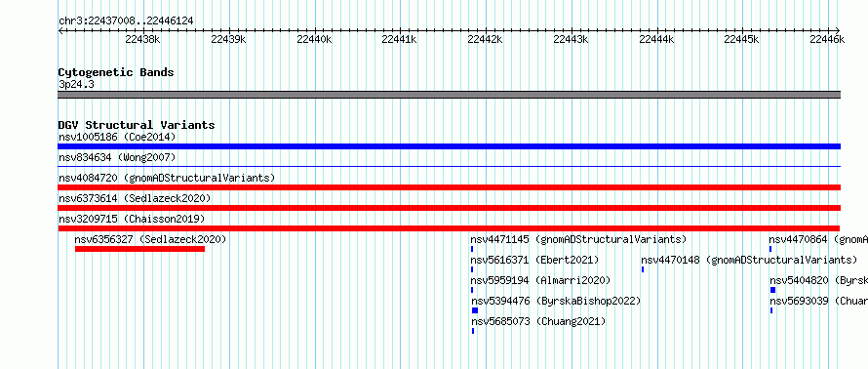
Task: Click the nsv1005186 (Coe2014) variant label
Action: (x=117, y=137)
